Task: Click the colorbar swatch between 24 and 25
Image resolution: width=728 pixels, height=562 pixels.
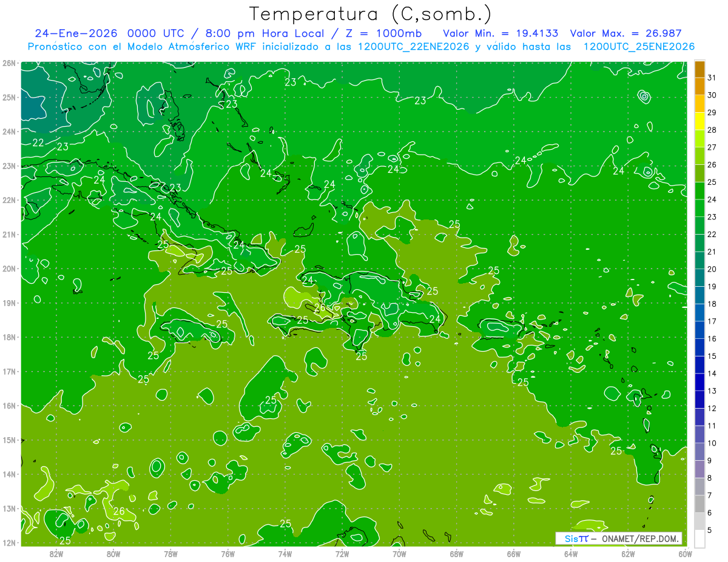Action: (x=699, y=191)
